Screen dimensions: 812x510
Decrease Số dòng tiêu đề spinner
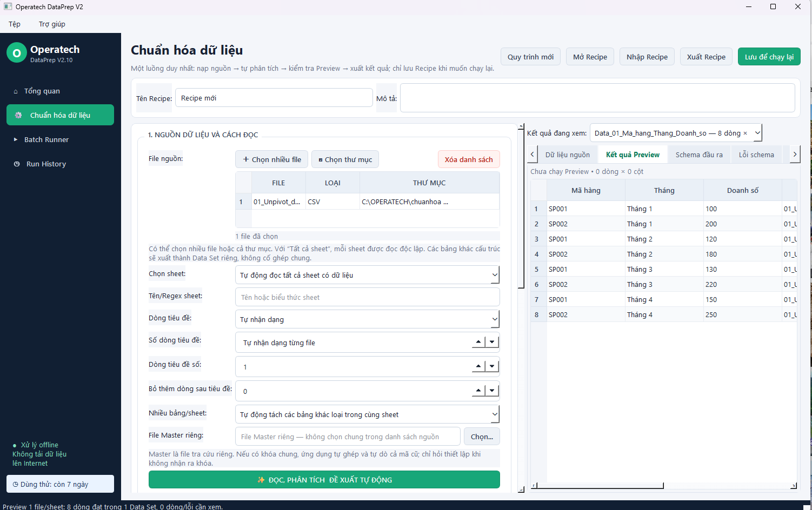(492, 342)
